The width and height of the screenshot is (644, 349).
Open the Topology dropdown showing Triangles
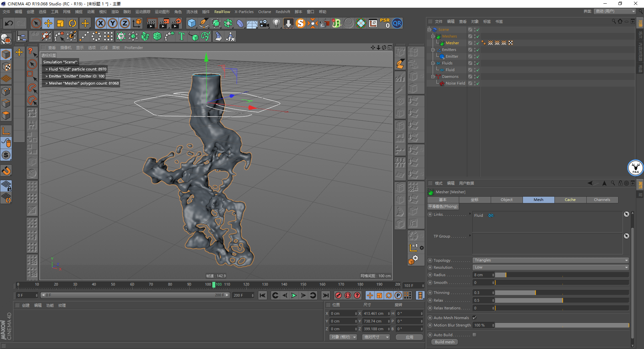[551, 260]
